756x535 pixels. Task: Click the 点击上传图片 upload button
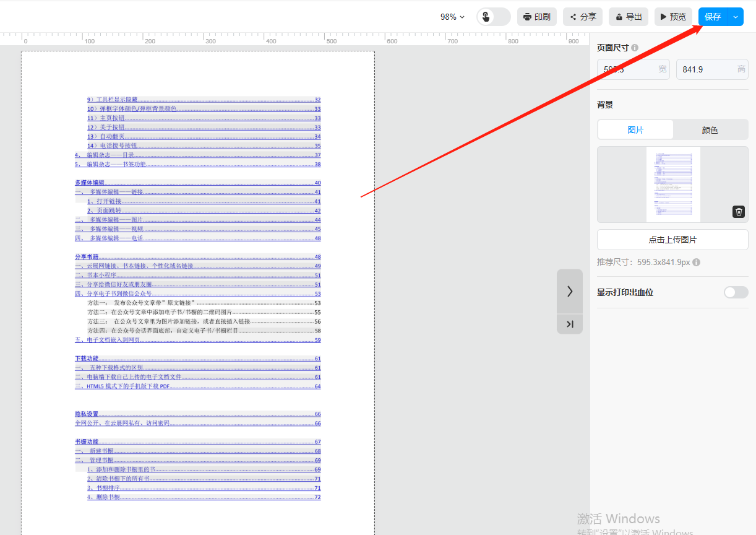[x=672, y=240]
